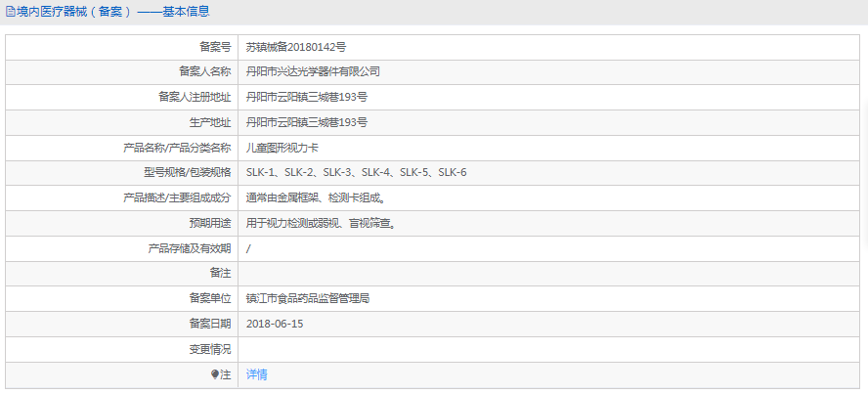Viewport: 868px width, 394px height.
Task: Click the 备案人注册地址 address value
Action: (x=307, y=97)
